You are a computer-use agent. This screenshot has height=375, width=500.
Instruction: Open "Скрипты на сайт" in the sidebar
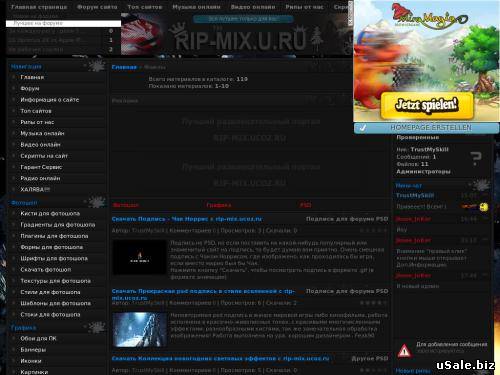[x=44, y=156]
